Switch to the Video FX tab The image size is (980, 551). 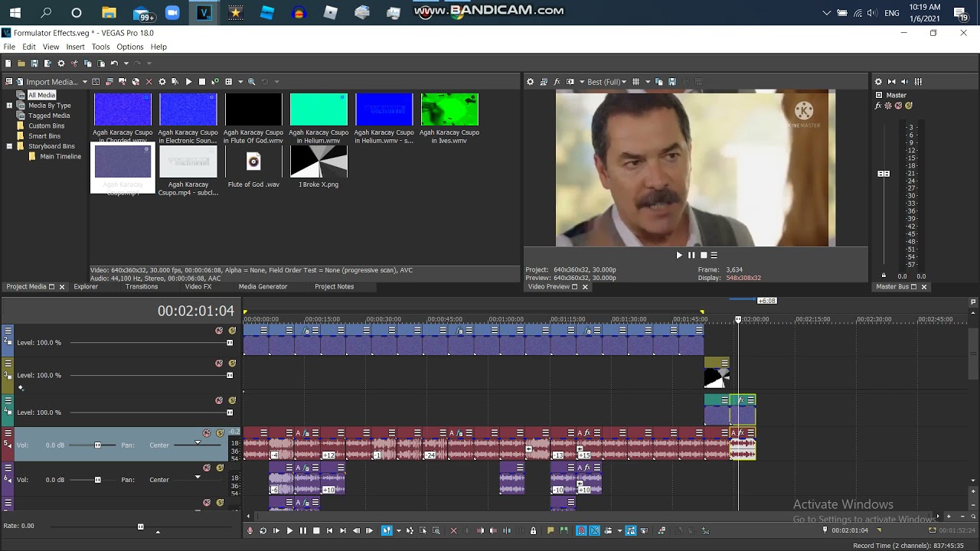tap(198, 286)
